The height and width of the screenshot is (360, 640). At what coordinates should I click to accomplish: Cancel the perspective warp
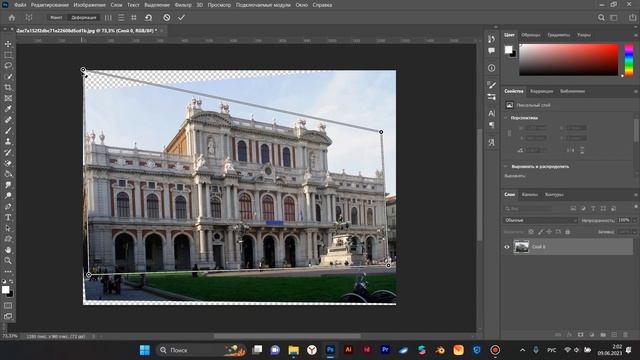coord(167,18)
